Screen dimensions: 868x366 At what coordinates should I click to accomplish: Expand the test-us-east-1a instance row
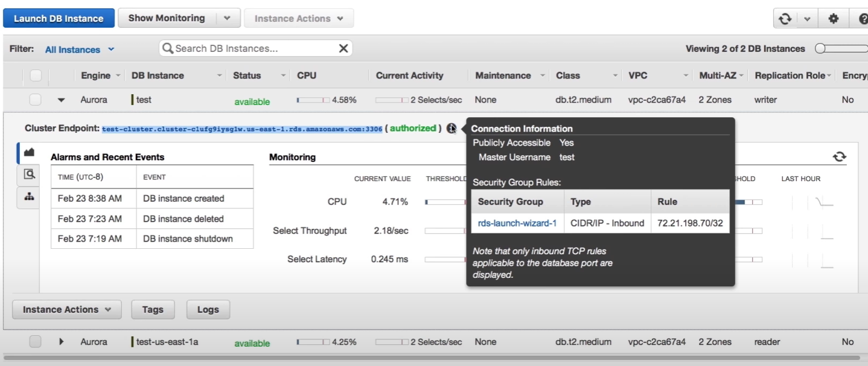click(x=60, y=341)
